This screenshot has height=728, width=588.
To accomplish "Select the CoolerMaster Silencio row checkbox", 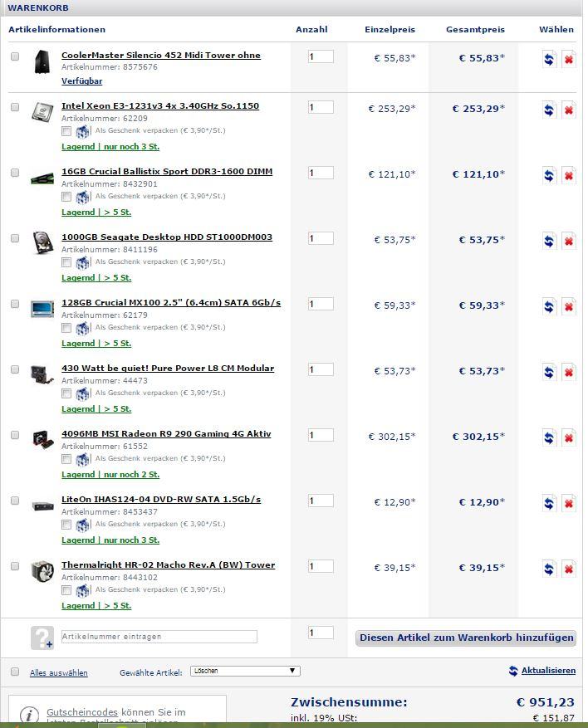I will [15, 57].
